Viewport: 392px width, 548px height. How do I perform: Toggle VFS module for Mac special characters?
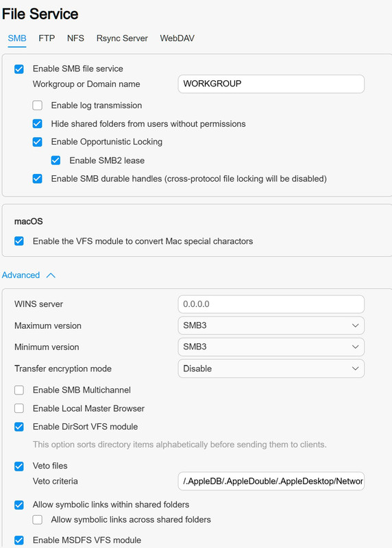[19, 241]
